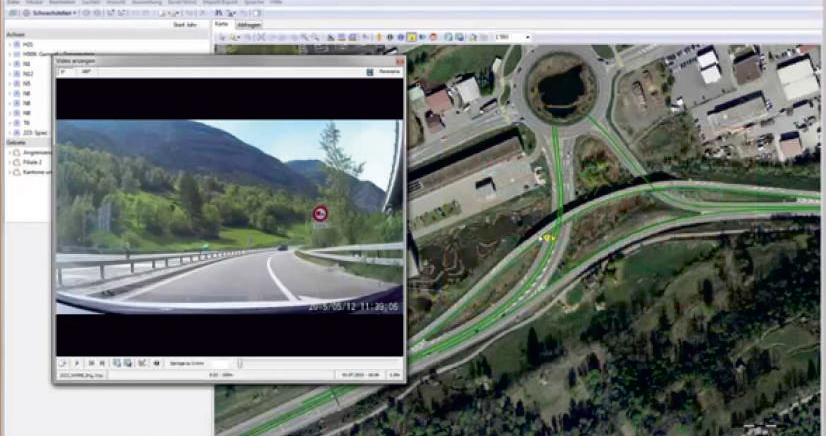
Task: Expand the T6 axis node
Action: (x=9, y=123)
